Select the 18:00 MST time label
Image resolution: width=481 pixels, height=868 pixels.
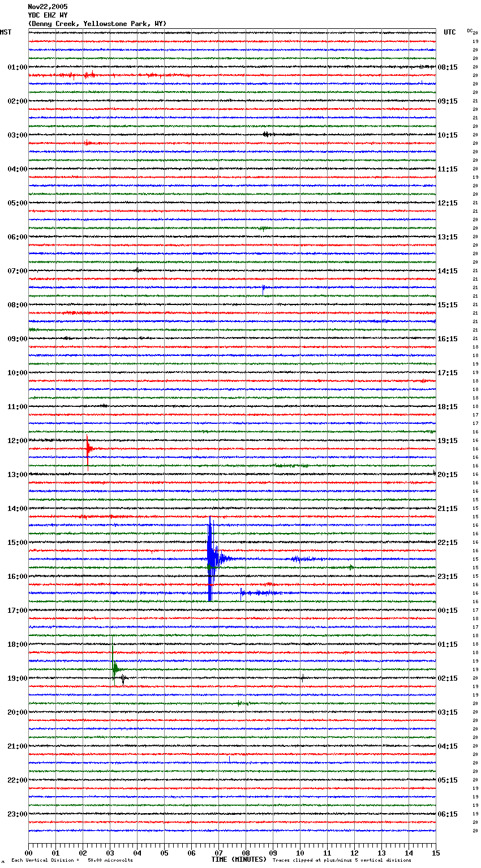(x=17, y=644)
